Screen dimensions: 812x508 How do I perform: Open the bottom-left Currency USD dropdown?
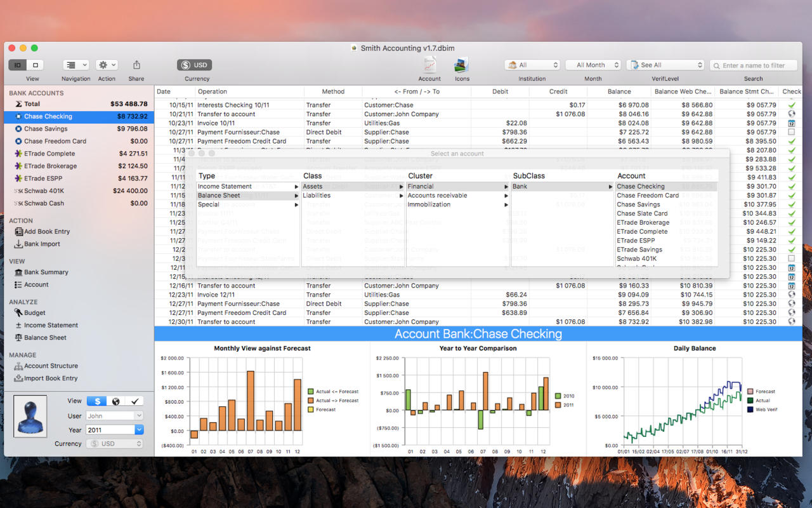point(115,444)
